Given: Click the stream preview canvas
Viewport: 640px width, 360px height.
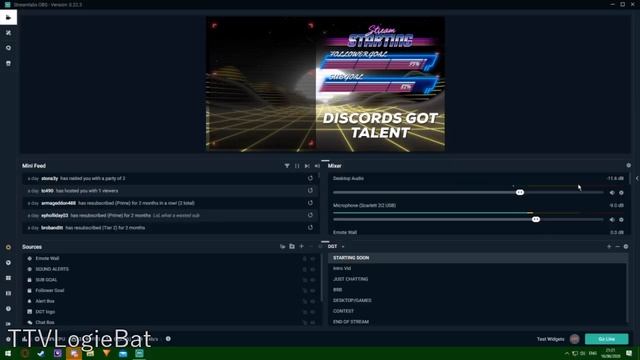Looking at the screenshot, I should [325, 84].
